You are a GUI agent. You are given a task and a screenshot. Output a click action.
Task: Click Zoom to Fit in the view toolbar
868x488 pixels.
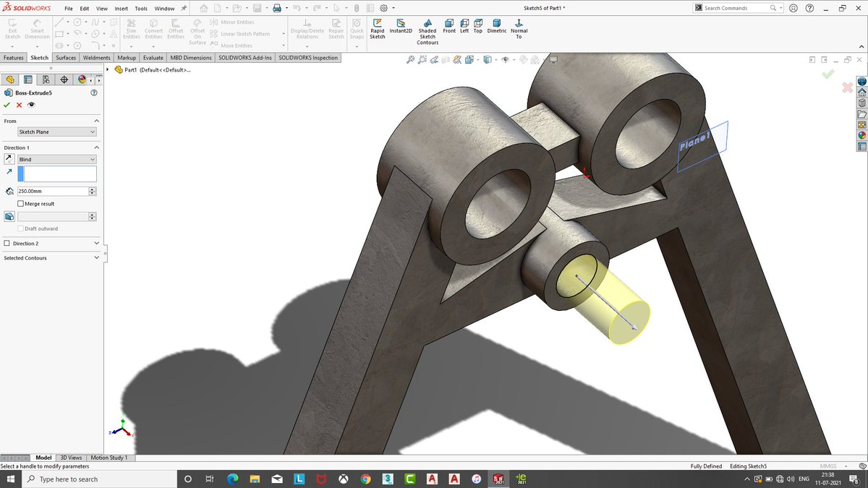411,59
